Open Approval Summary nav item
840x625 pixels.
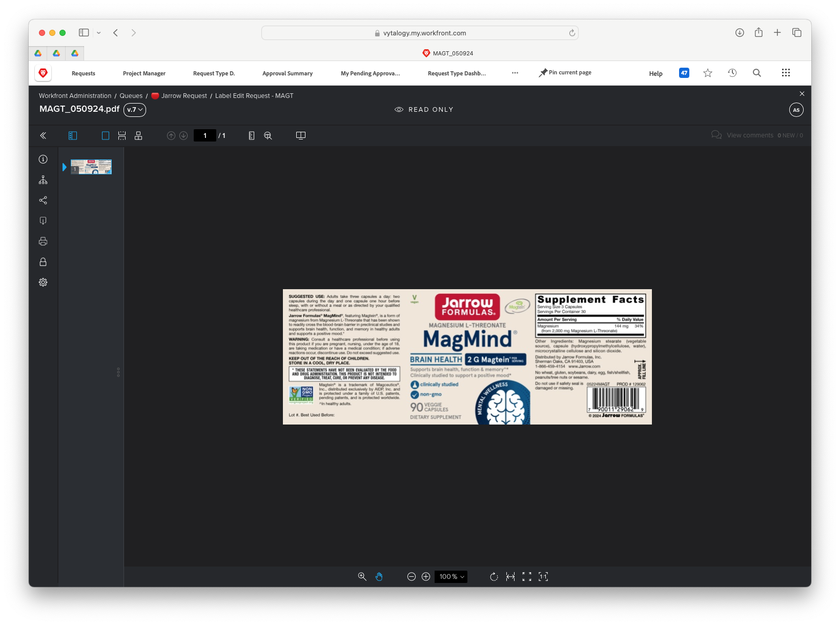point(288,73)
